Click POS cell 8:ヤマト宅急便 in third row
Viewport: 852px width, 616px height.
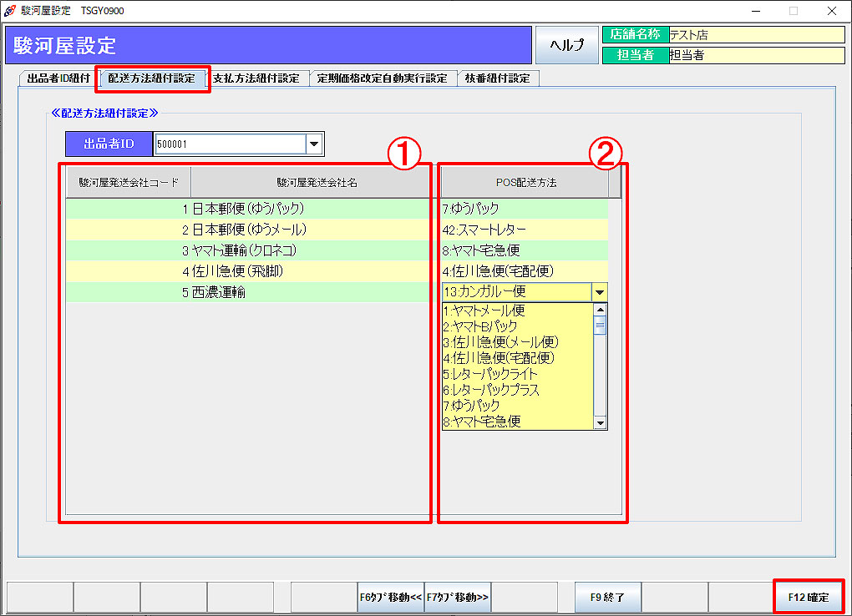click(x=525, y=250)
